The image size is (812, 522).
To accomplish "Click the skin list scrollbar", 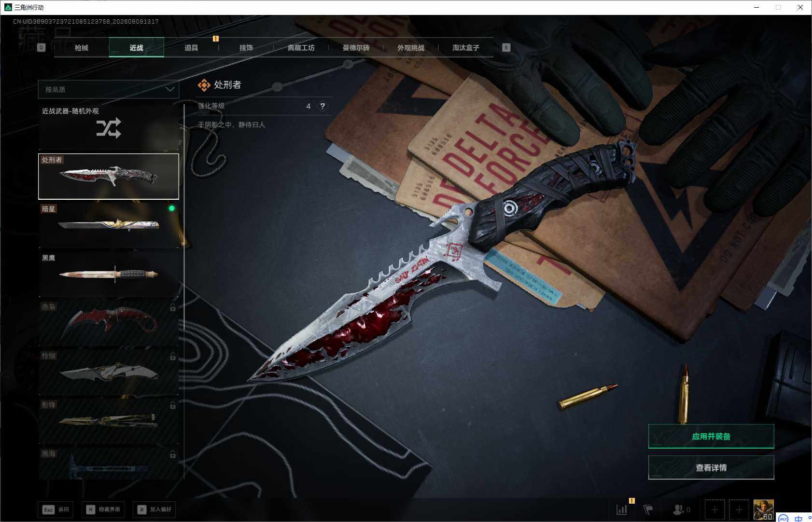I will tap(184, 217).
